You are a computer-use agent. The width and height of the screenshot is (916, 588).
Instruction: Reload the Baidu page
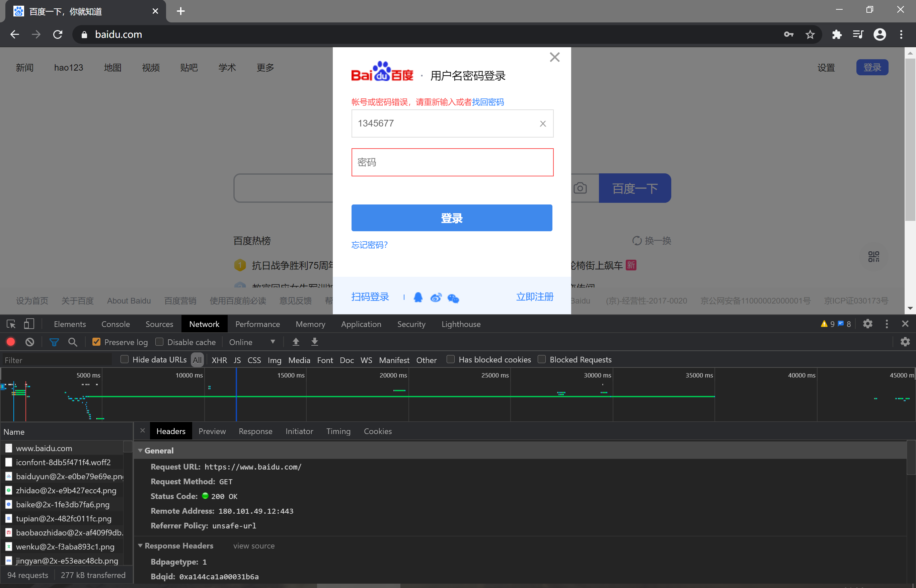coord(58,34)
